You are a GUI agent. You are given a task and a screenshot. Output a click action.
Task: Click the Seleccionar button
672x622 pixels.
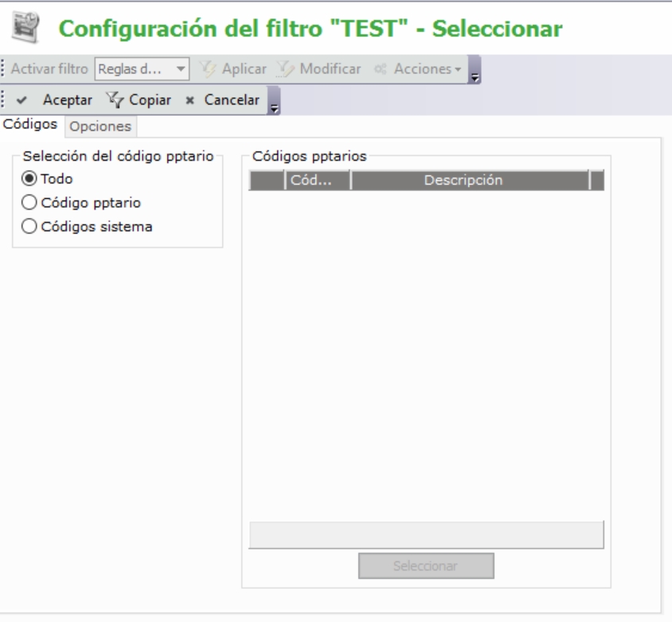coord(425,566)
